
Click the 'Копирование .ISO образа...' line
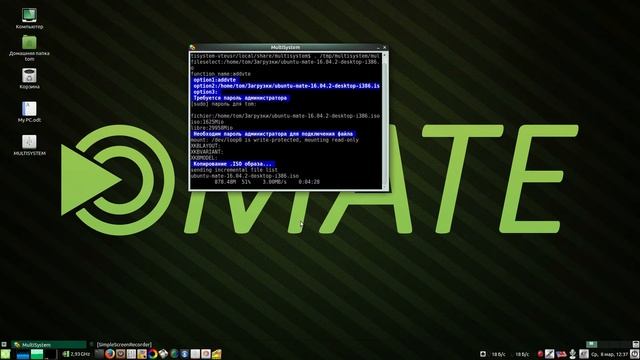[x=233, y=164]
